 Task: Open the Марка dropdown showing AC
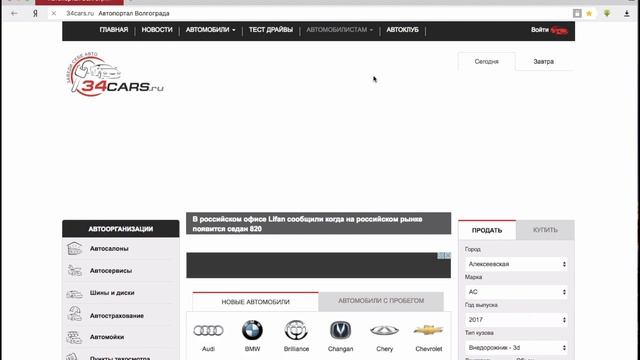pyautogui.click(x=516, y=292)
